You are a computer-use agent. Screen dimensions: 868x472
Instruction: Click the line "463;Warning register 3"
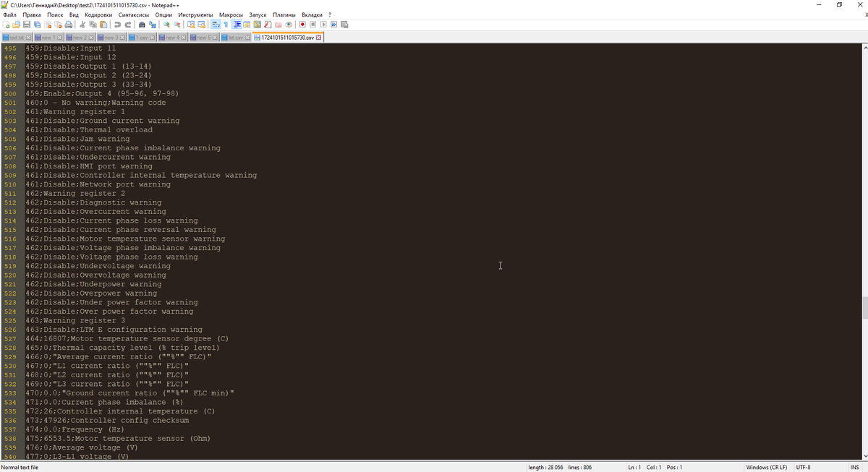click(x=75, y=320)
